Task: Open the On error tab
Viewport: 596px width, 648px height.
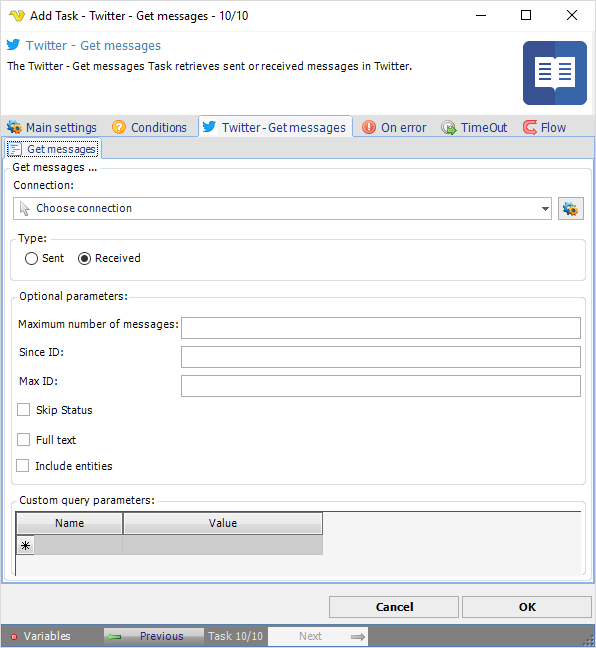Action: (x=394, y=127)
